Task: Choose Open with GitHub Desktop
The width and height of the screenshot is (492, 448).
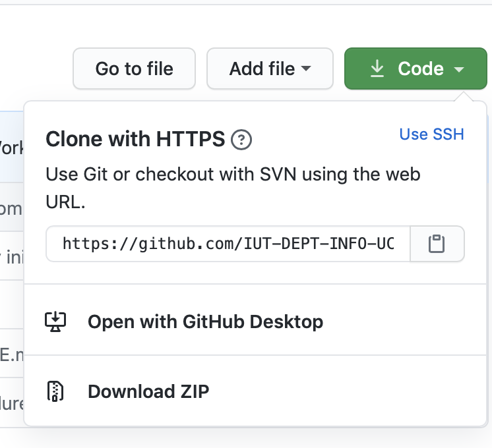Action: [205, 322]
